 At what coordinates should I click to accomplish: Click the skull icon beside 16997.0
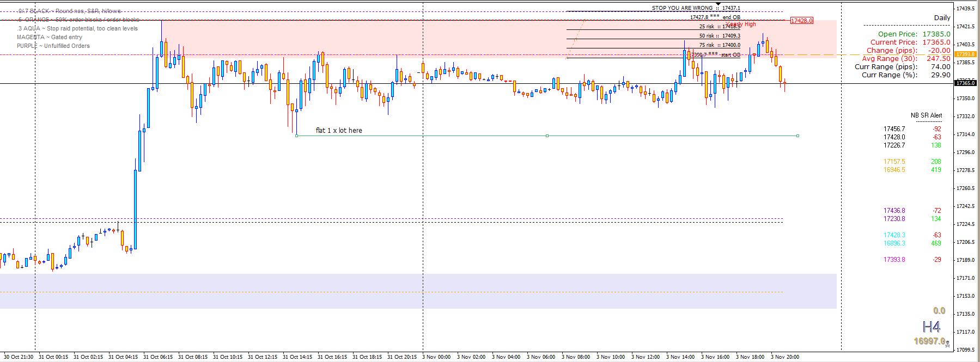(948, 344)
